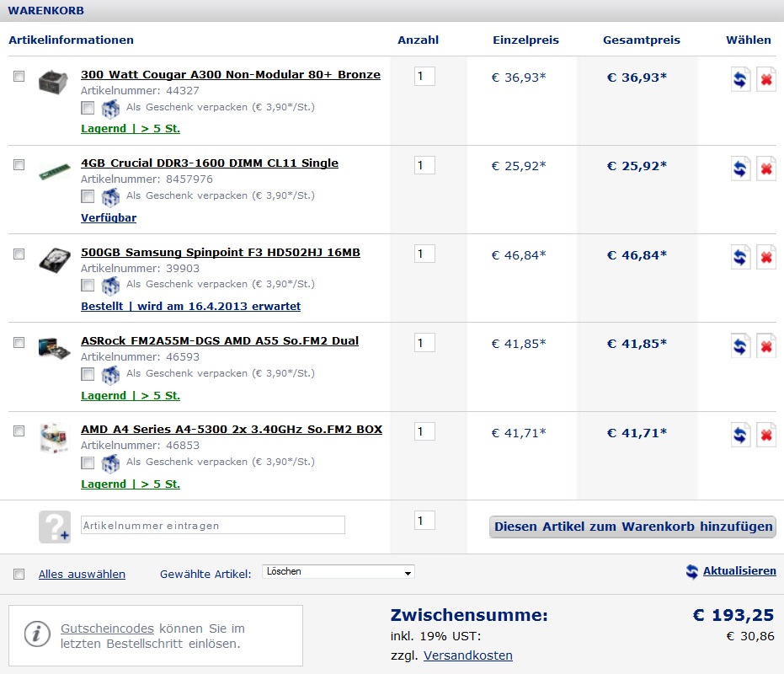Open Crucial RAM module thumbnail
Image resolution: width=784 pixels, height=674 pixels.
(55, 172)
